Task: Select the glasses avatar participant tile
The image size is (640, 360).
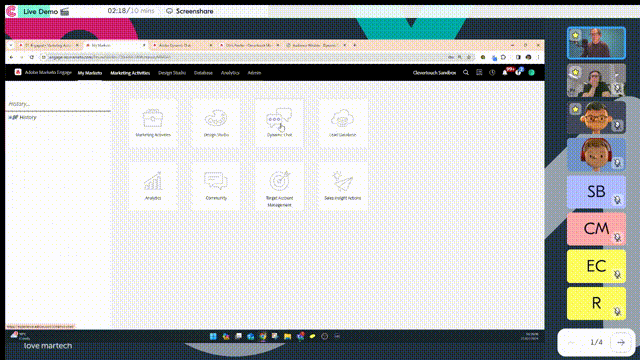Action: point(596,118)
